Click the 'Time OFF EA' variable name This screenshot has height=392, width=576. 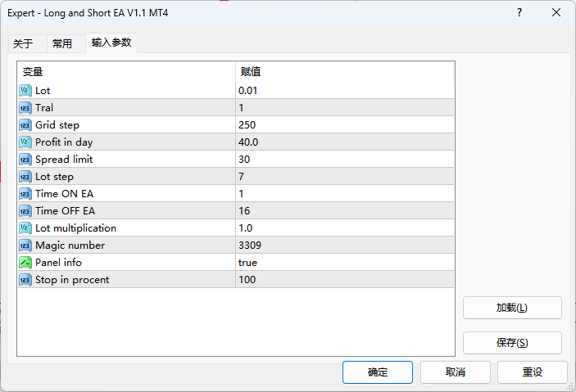coord(65,211)
